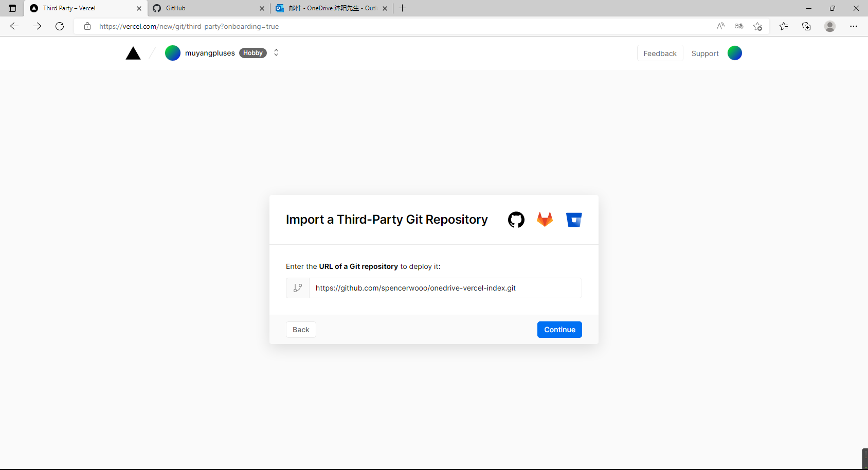Click the GitLab fox logo icon

(545, 220)
